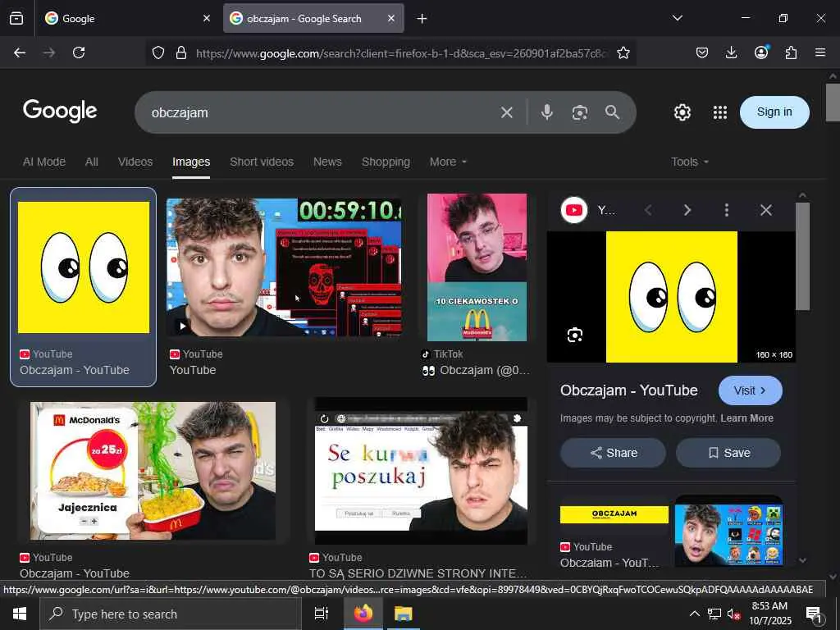Expand the list all tabs chevron
The height and width of the screenshot is (630, 840).
[677, 18]
